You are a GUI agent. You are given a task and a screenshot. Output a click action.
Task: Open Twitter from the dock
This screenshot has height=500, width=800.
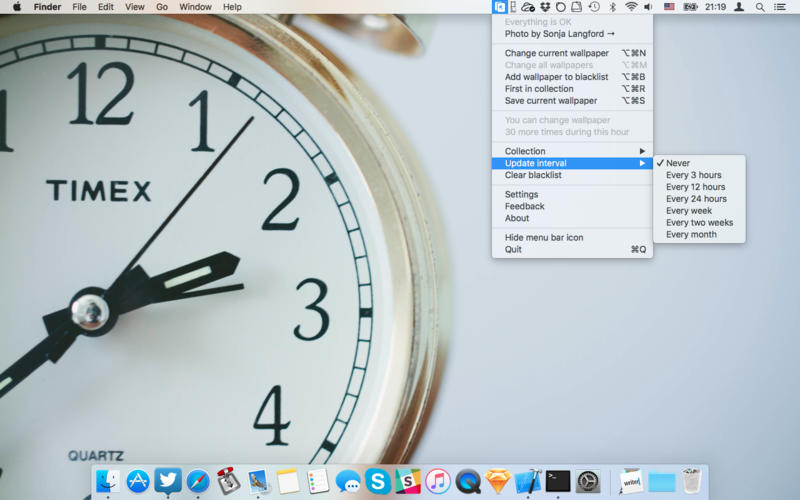click(x=168, y=481)
